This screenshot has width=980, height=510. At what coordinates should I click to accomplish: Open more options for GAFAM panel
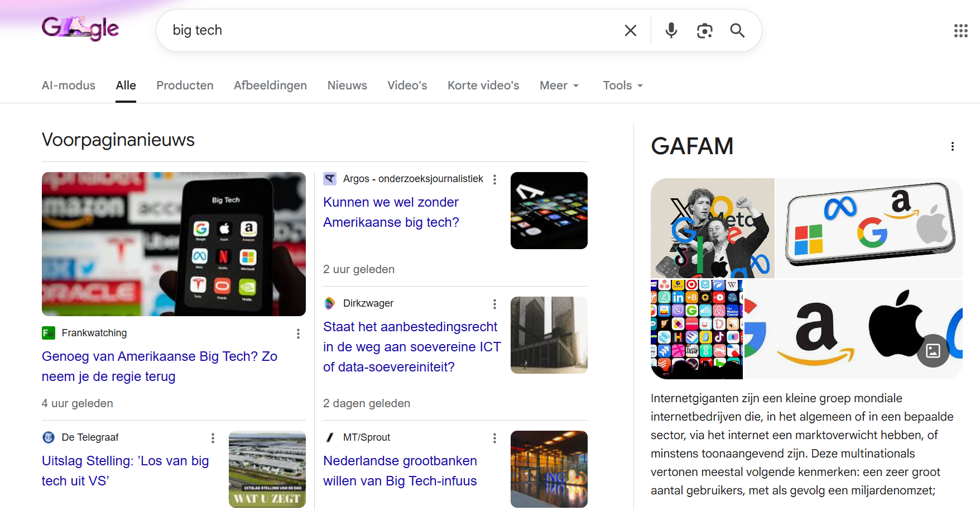pos(952,146)
